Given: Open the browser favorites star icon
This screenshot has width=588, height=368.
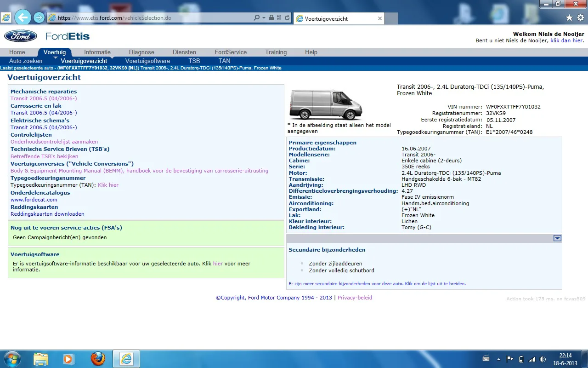Looking at the screenshot, I should [x=569, y=18].
